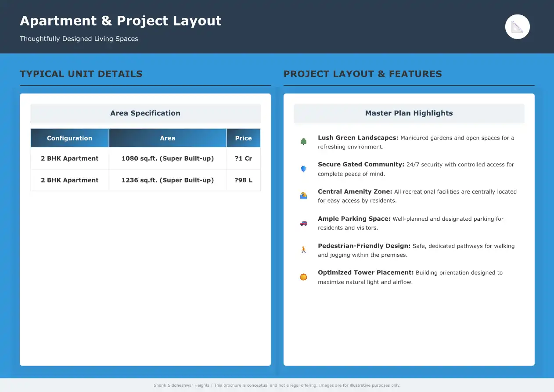The image size is (554, 392).
Task: Select the Configuration column header
Action: pos(69,138)
